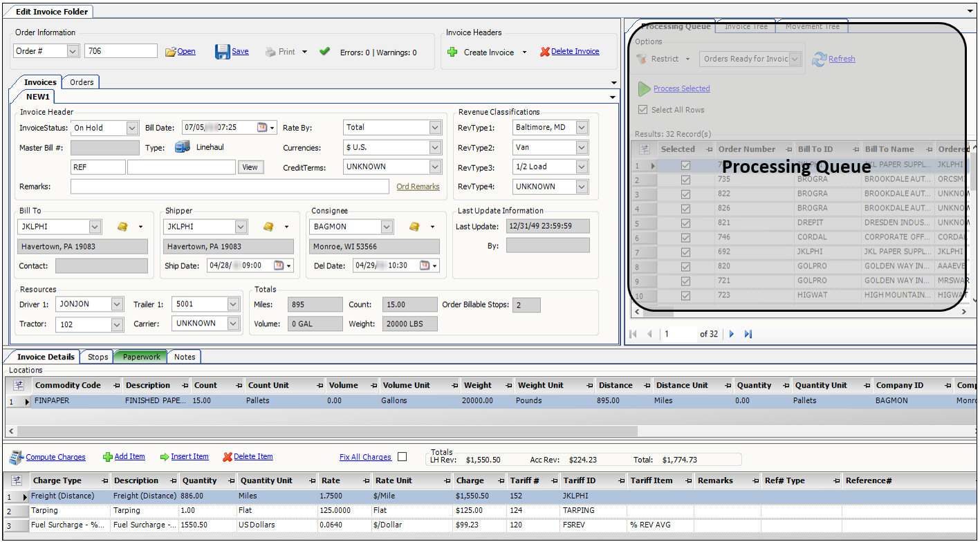Uncheck Selected box for order 735 row
980x544 pixels.
(x=685, y=180)
